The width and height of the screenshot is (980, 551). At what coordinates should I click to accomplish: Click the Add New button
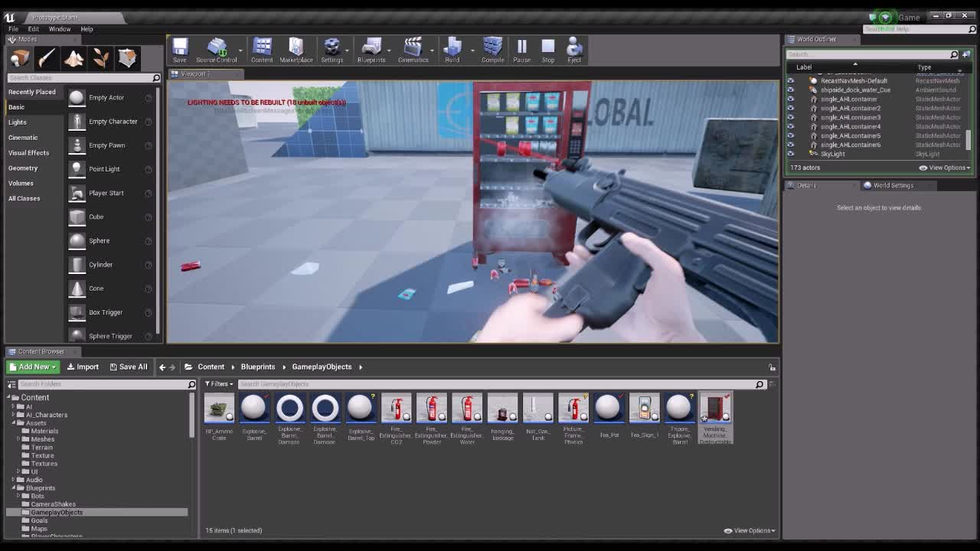click(x=31, y=367)
